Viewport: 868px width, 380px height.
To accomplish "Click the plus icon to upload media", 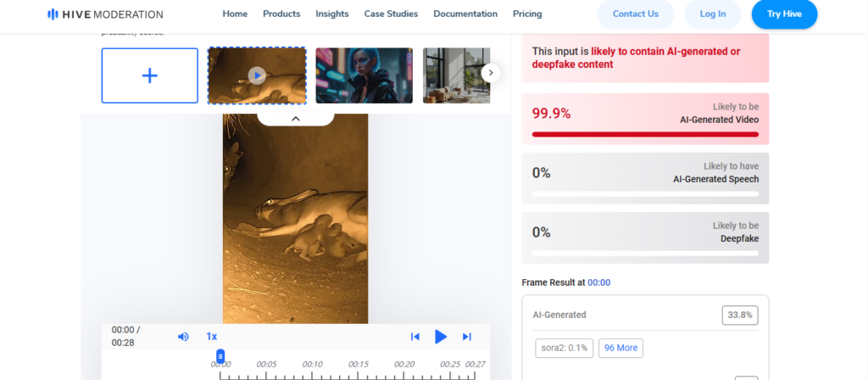I will coord(150,75).
